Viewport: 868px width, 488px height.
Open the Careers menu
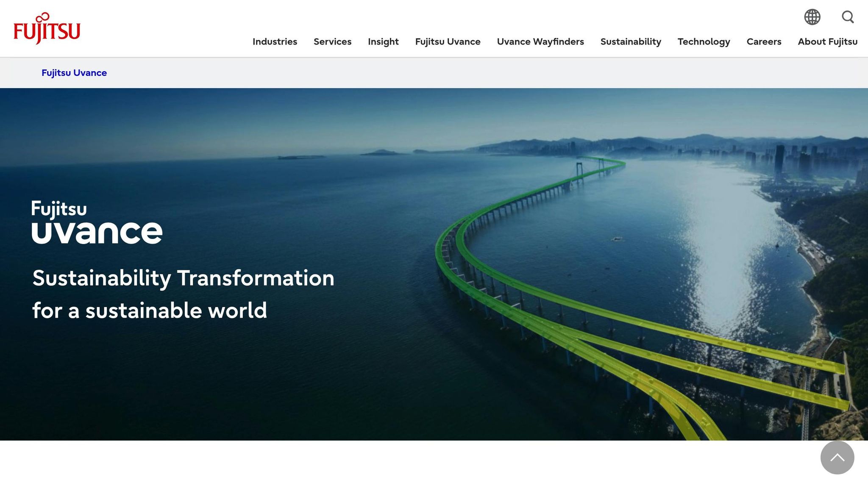[764, 42]
